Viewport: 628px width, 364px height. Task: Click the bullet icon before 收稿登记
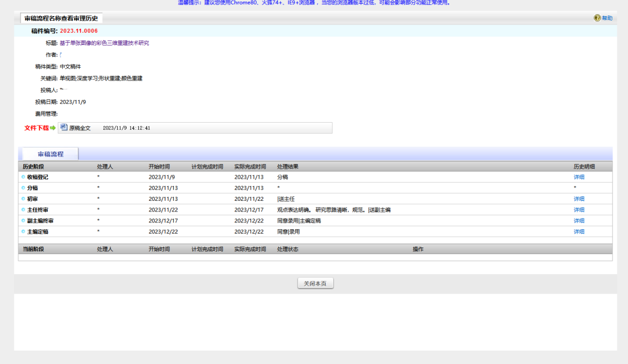pos(23,177)
